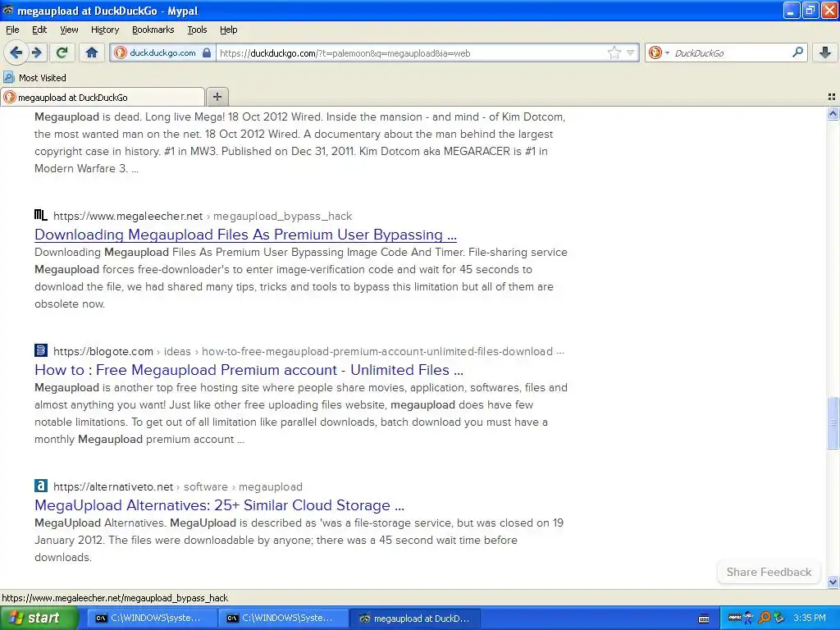
Task: Open a new tab with plus button
Action: 217,97
